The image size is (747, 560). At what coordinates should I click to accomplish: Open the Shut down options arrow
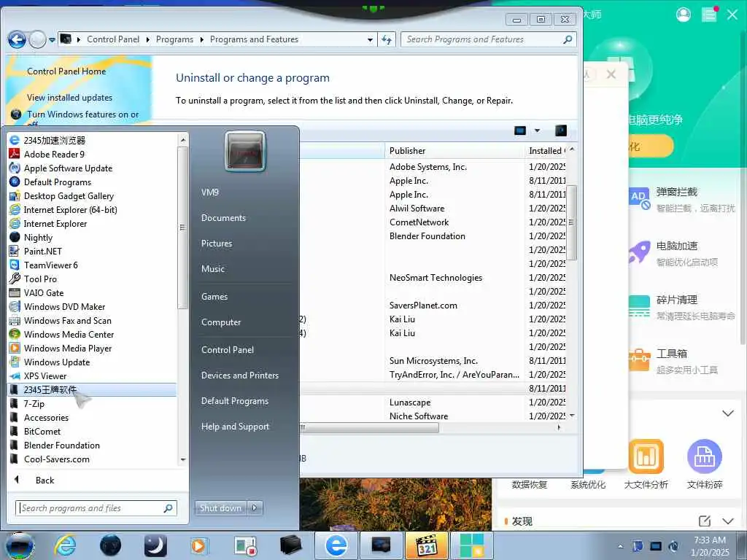(x=255, y=507)
